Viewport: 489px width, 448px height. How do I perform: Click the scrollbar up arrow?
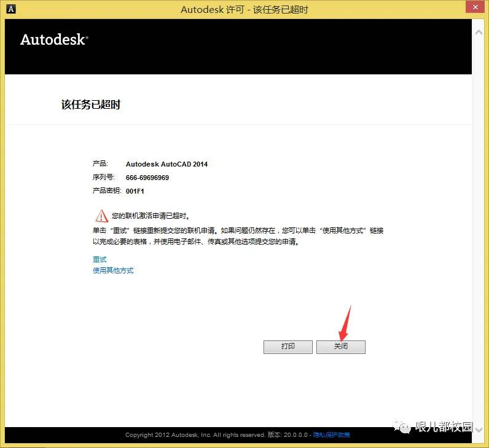point(479,32)
